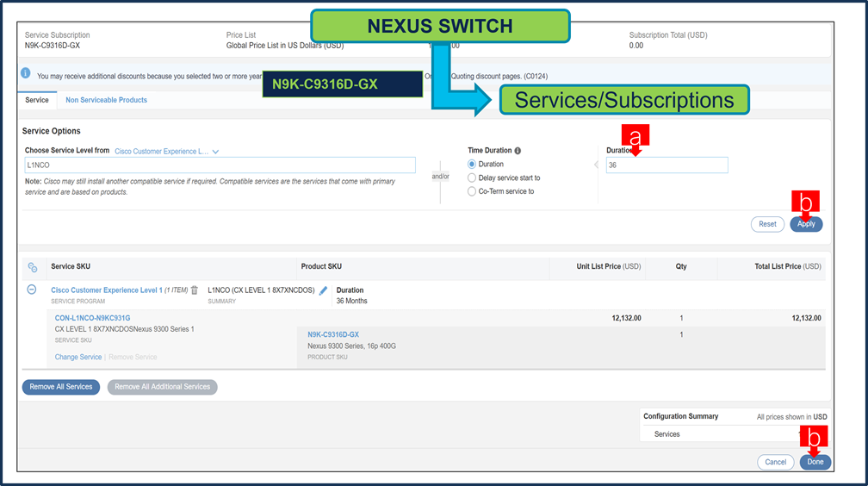Click the Qty column header
Screen dimensions: 868x486
(x=681, y=266)
